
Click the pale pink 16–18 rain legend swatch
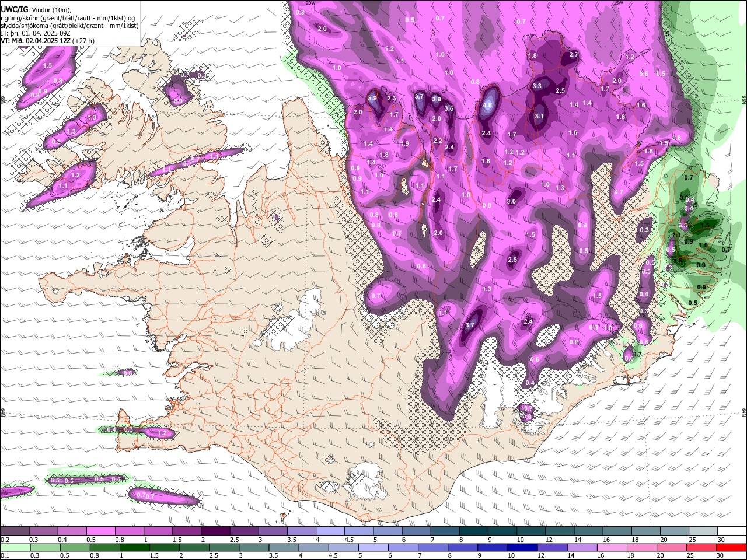pos(613,548)
